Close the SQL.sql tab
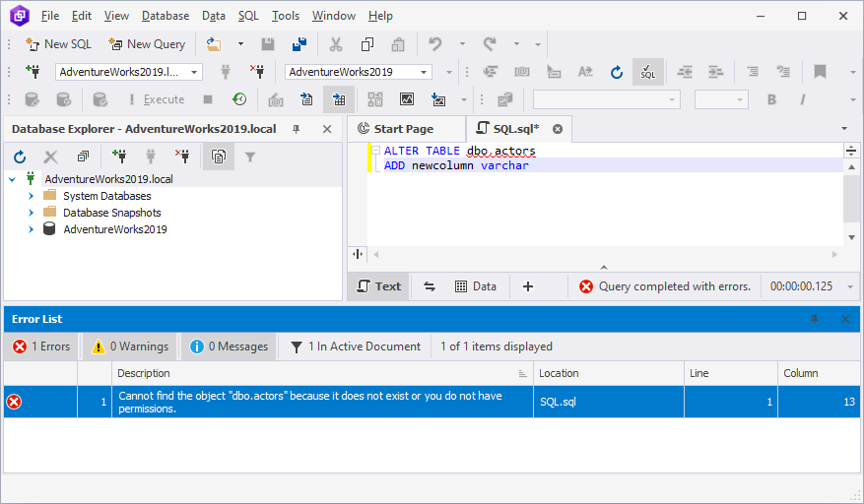Viewport: 864px width, 504px height. click(x=558, y=129)
